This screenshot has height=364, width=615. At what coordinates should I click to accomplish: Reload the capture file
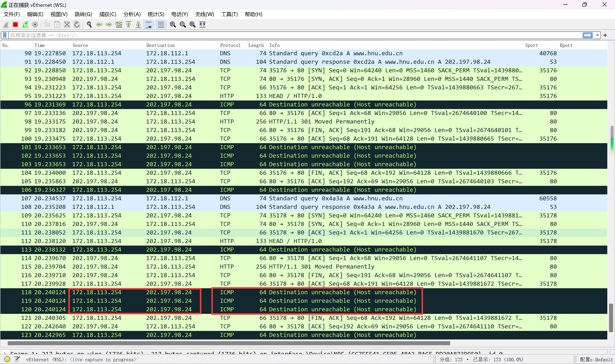(x=77, y=25)
